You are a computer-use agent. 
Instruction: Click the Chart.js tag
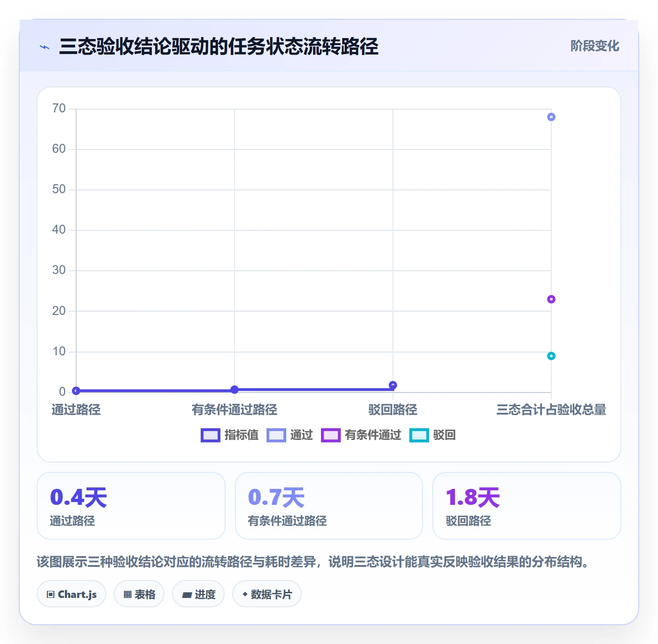tap(71, 594)
